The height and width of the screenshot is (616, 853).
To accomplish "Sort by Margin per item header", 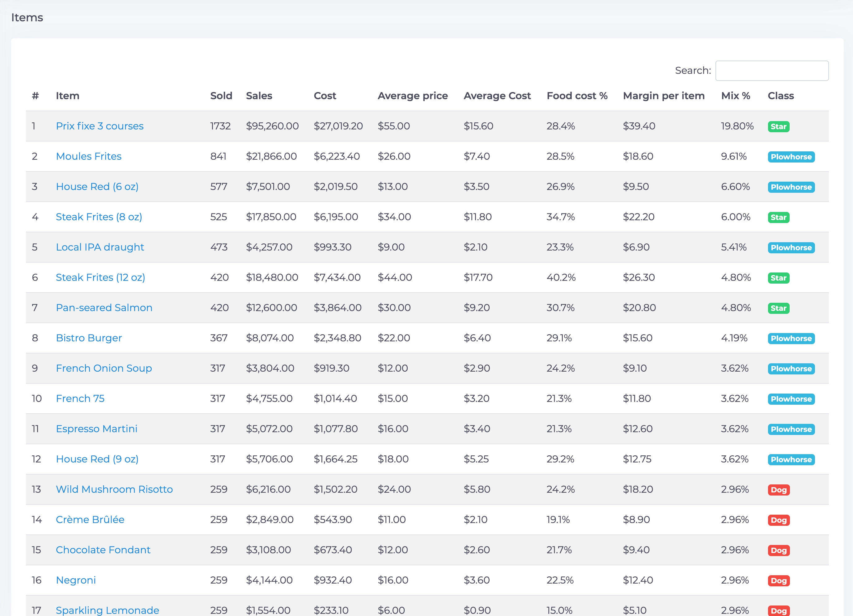I will click(664, 96).
